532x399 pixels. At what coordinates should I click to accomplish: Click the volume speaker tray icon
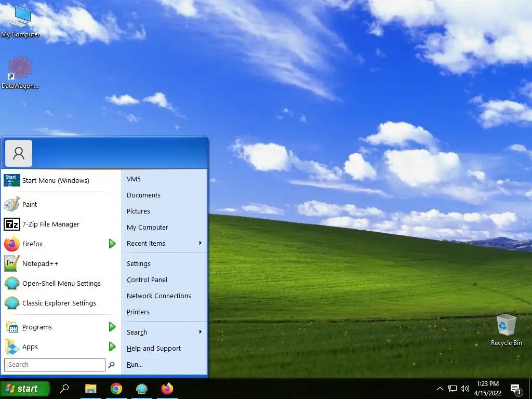[x=465, y=389]
